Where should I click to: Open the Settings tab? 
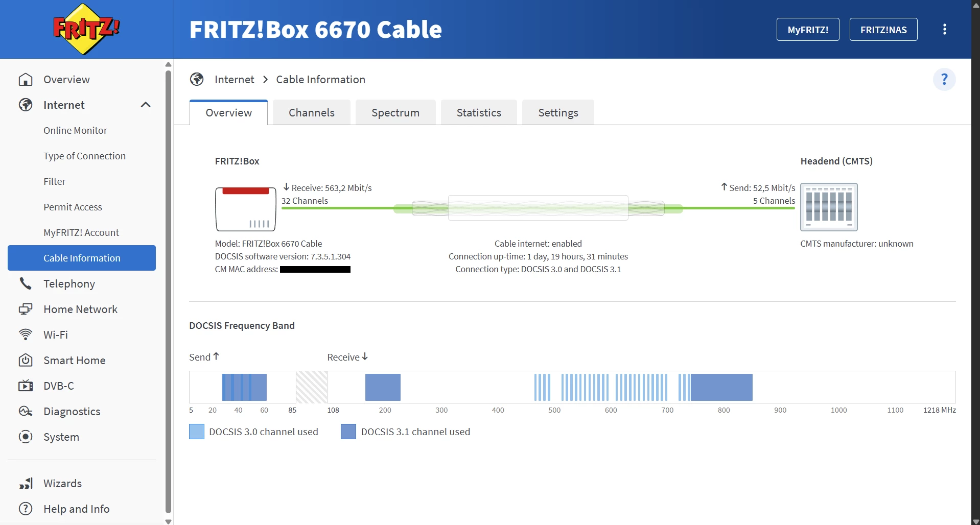click(x=558, y=112)
